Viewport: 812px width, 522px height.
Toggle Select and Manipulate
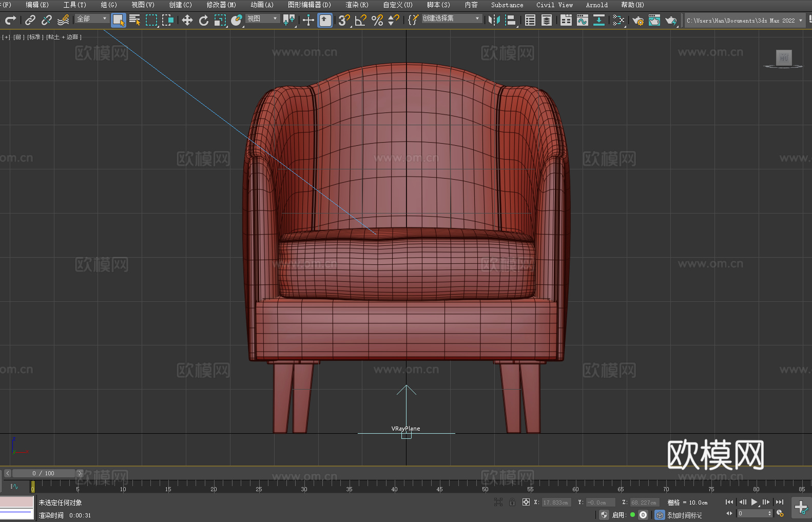point(308,20)
